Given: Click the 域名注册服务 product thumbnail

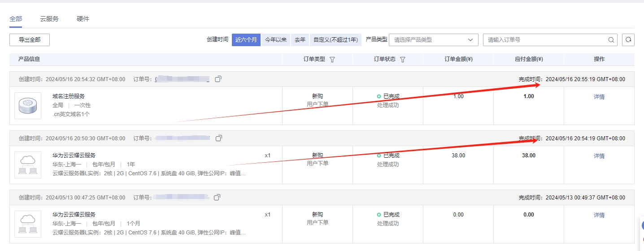Looking at the screenshot, I should click(28, 106).
